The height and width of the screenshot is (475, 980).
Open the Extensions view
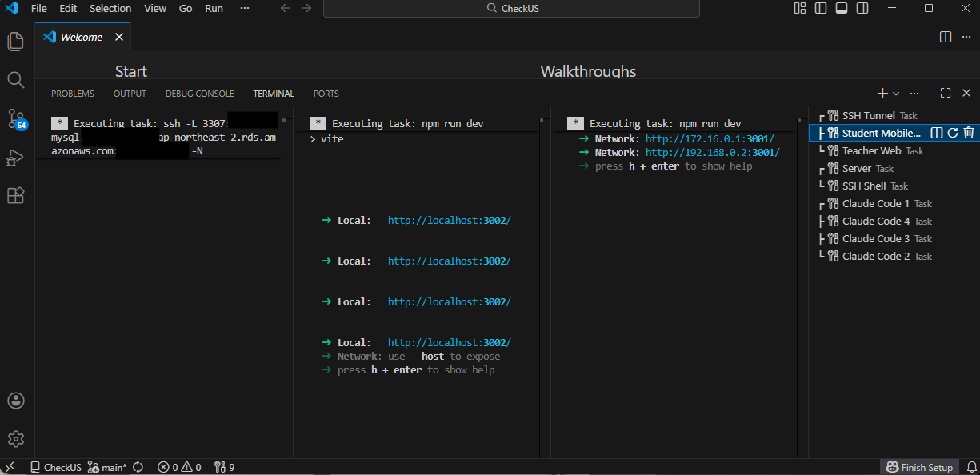(x=15, y=195)
